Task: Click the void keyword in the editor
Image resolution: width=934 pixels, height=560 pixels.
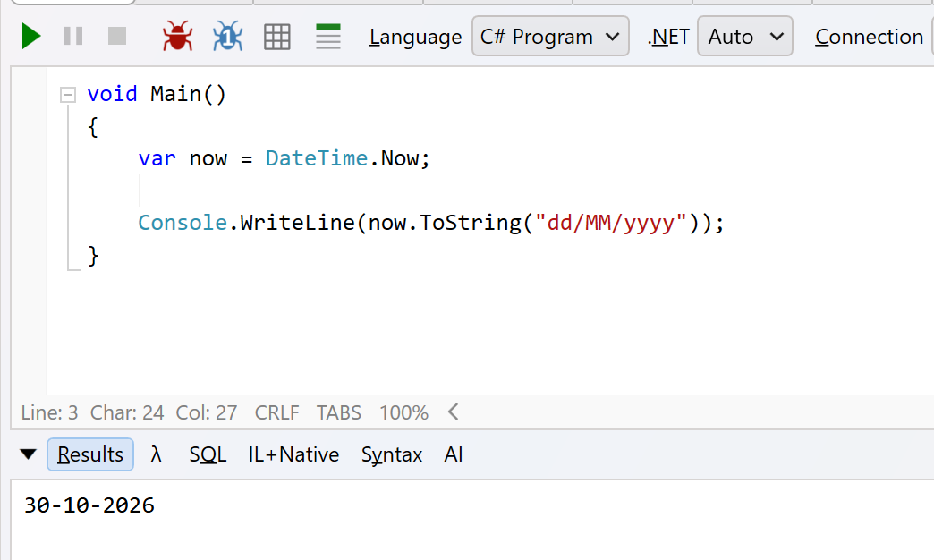Action: 112,94
